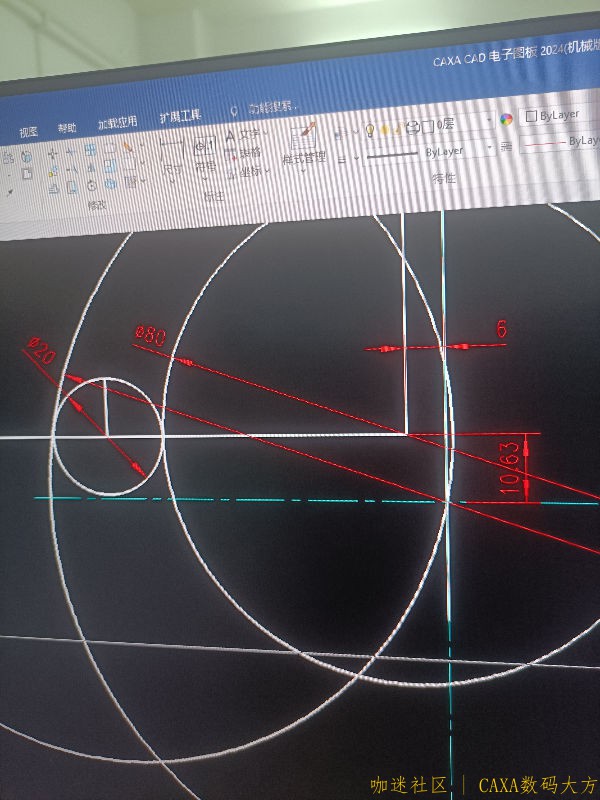The image size is (600, 800).
Task: Click the small diagonal arrow icon at ribbon bottom-left
Action: (x=10, y=193)
